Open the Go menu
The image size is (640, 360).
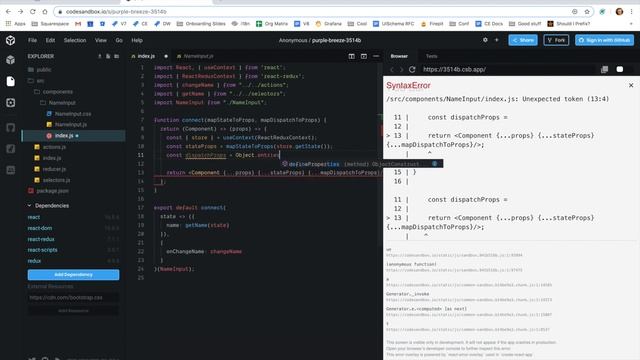(x=119, y=40)
